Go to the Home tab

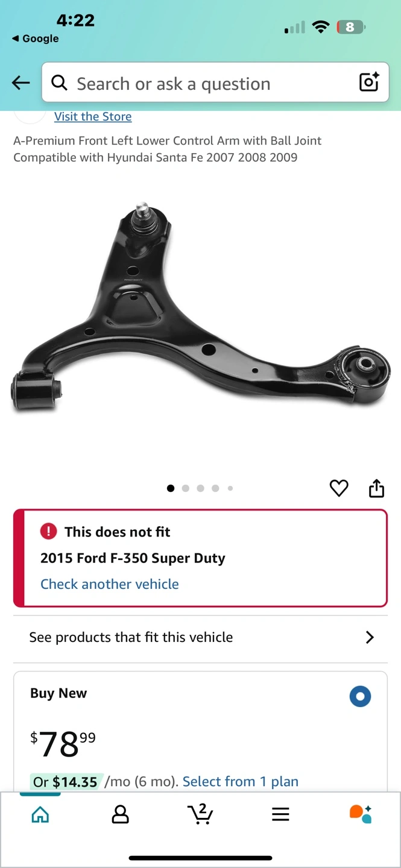click(40, 814)
